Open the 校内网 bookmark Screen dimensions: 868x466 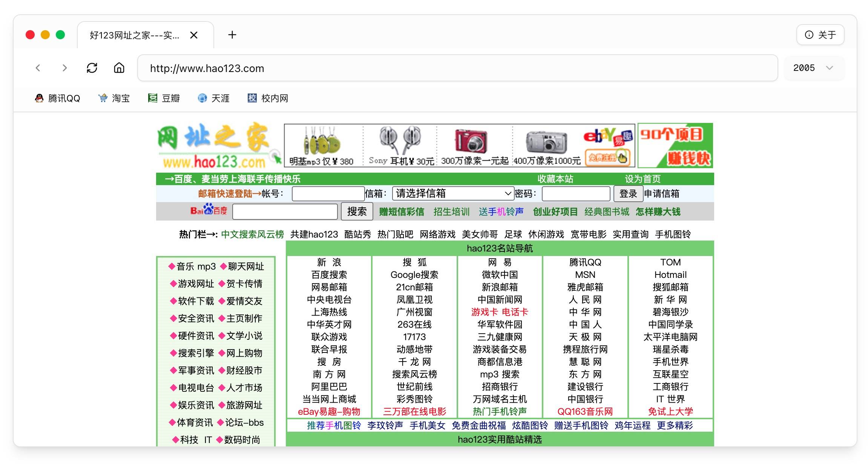[268, 98]
